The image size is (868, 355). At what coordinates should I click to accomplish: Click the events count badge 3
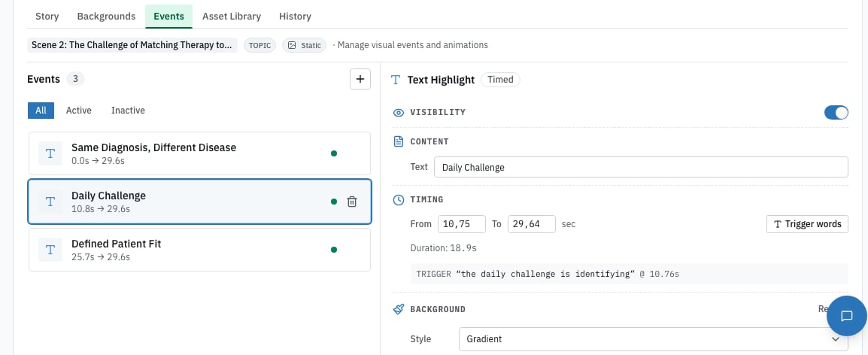75,79
